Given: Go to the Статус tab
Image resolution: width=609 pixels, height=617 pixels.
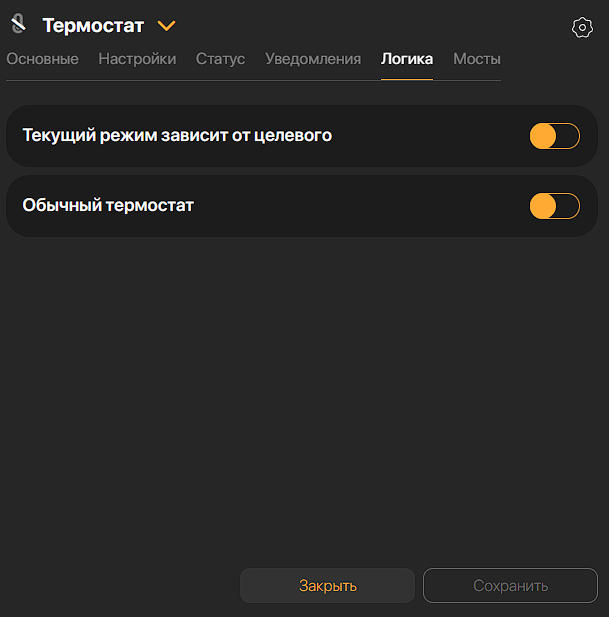Looking at the screenshot, I should click(x=220, y=59).
